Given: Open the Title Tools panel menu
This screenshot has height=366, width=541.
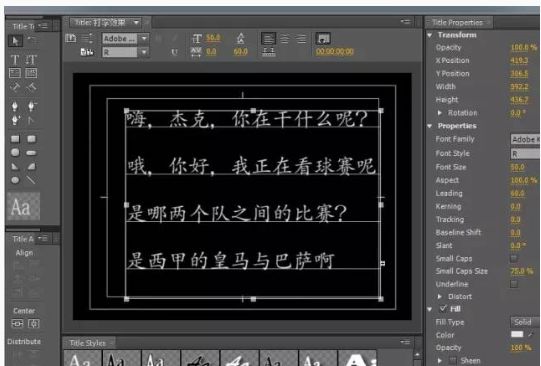Looking at the screenshot, I should pos(43,26).
